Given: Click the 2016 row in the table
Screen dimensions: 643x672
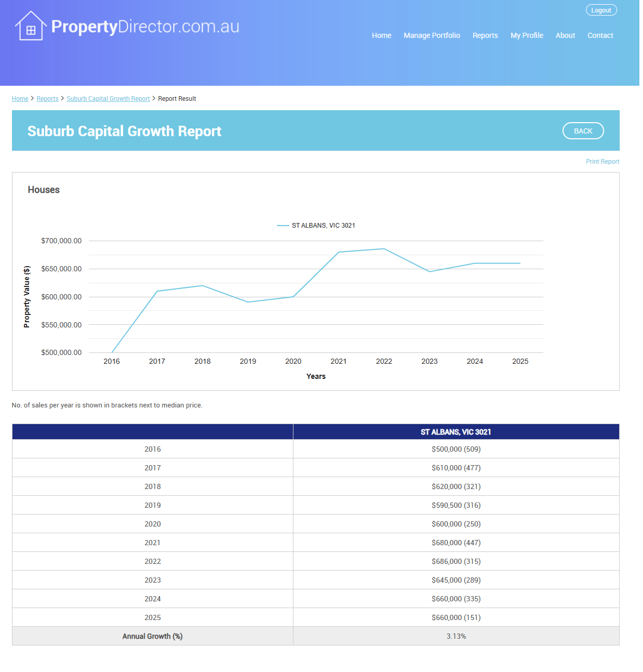Looking at the screenshot, I should [x=153, y=449].
